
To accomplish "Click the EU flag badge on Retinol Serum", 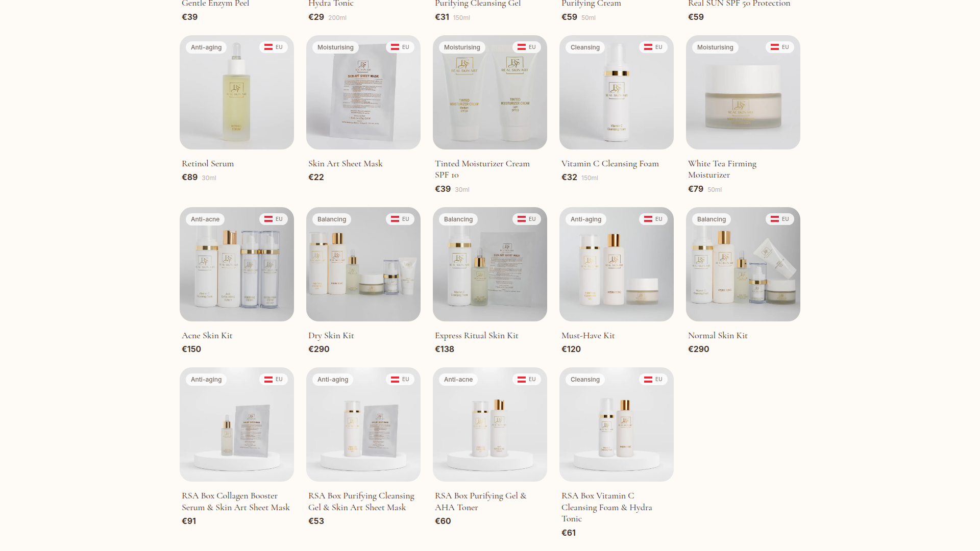I will pos(274,47).
